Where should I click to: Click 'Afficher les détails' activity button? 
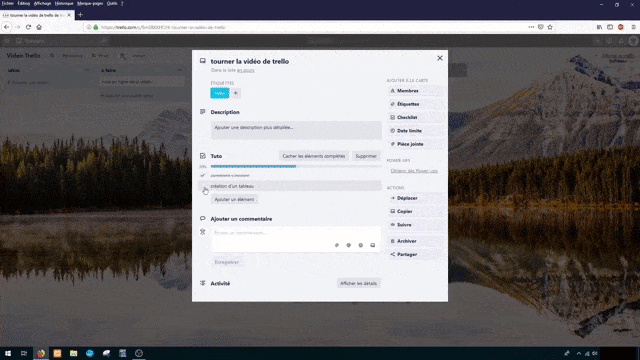(358, 283)
